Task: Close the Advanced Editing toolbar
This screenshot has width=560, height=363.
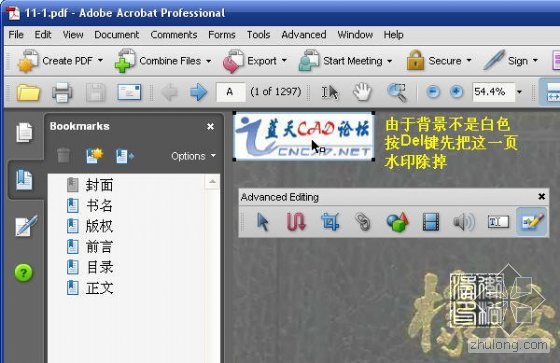Action: pos(541,197)
